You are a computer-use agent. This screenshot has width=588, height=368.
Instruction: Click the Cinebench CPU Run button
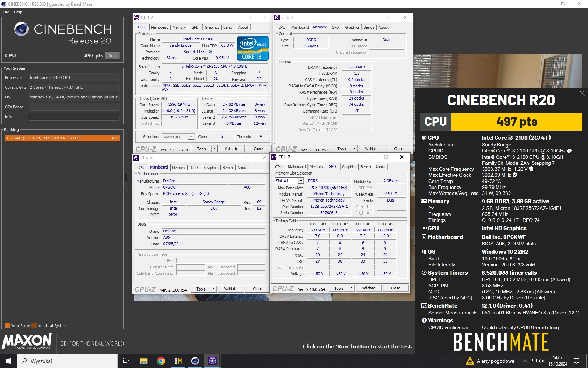point(112,56)
